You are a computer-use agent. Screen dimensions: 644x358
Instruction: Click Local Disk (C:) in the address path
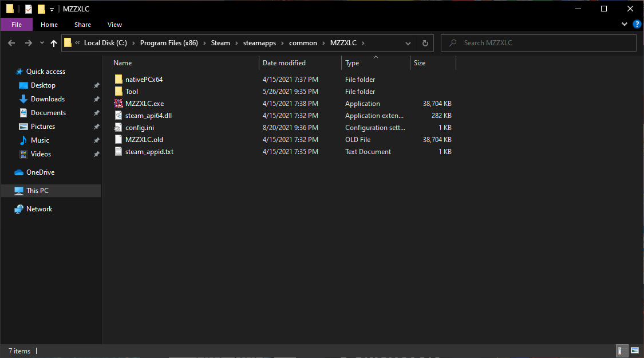(105, 43)
